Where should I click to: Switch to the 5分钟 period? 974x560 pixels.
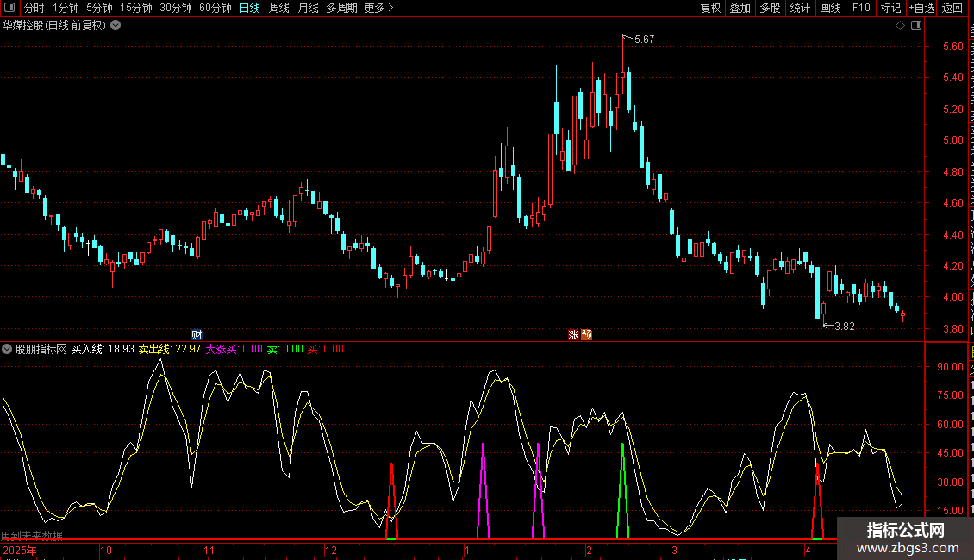click(99, 8)
